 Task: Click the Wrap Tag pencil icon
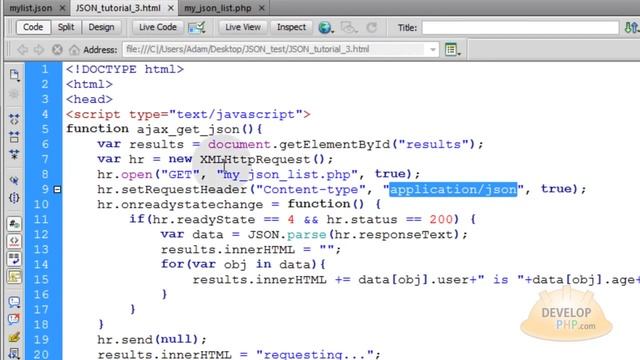(14, 337)
